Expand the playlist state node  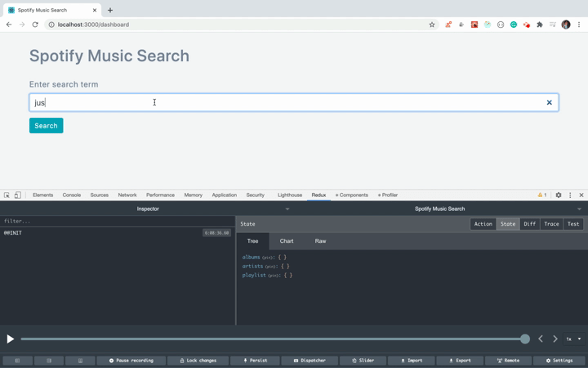[x=254, y=276]
